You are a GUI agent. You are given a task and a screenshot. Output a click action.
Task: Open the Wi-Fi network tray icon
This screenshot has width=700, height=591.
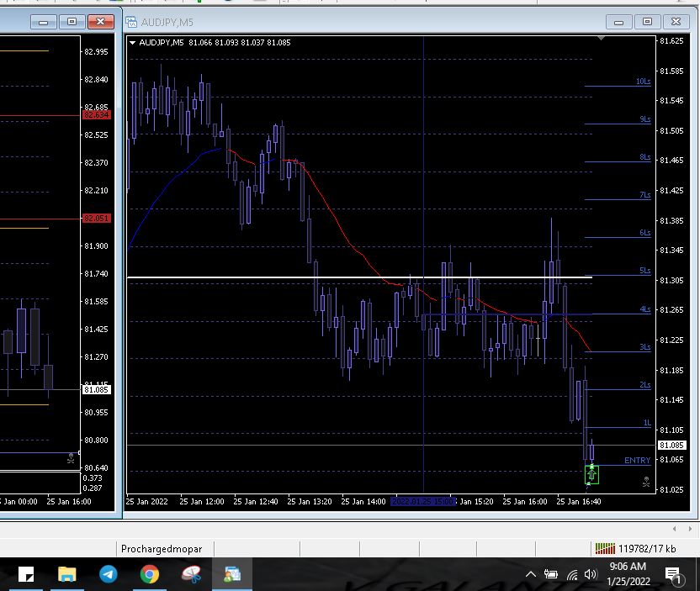(x=572, y=574)
